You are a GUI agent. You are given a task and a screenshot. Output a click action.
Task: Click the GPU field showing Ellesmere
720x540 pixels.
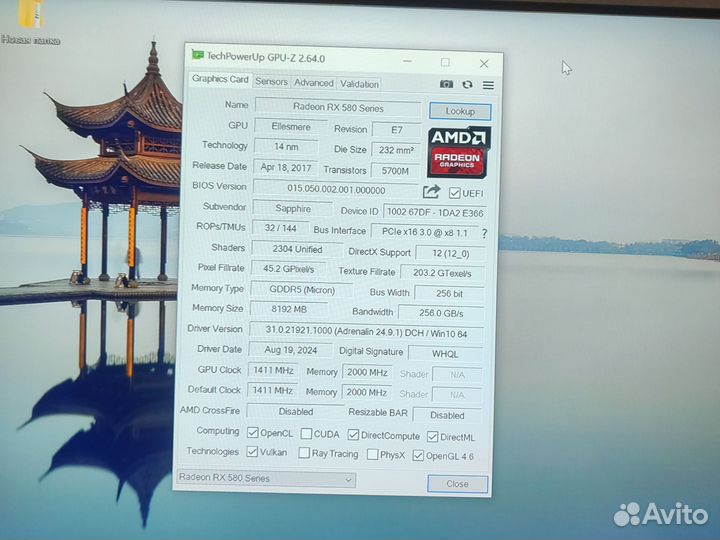click(x=291, y=127)
